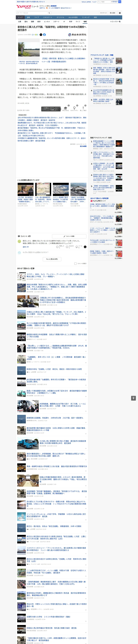Image resolution: width=138 pixels, height=644 pixels.
Task: Open the トップ tab
Action: [x=20, y=17]
